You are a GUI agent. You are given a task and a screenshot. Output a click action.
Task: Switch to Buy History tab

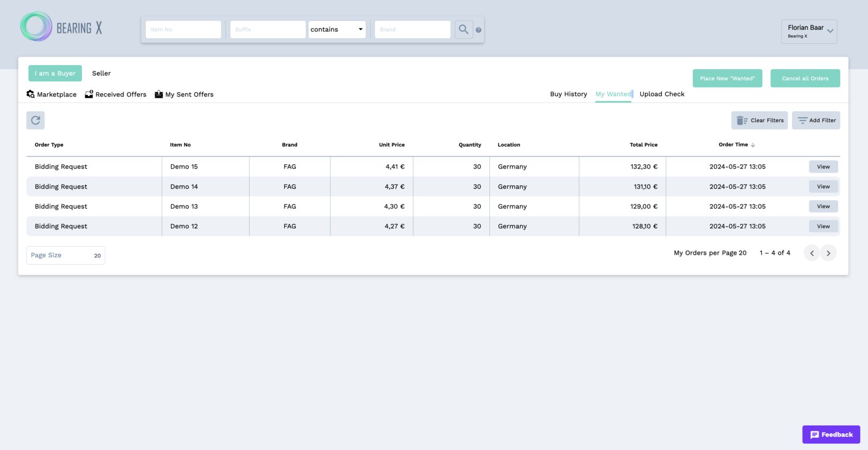(569, 94)
